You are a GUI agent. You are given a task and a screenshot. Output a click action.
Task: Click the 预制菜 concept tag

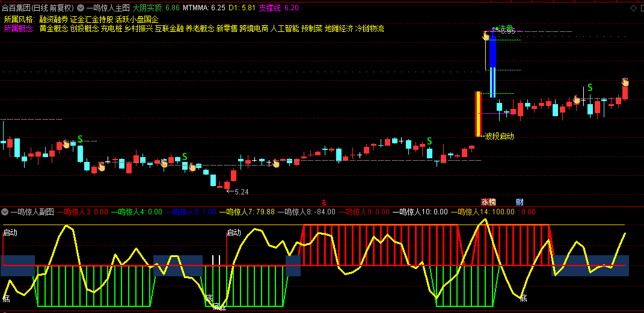click(x=311, y=29)
